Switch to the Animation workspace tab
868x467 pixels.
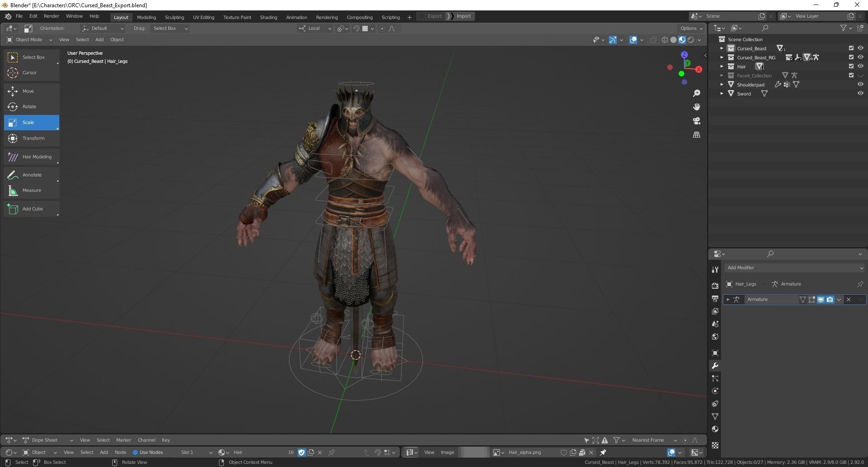tap(296, 17)
